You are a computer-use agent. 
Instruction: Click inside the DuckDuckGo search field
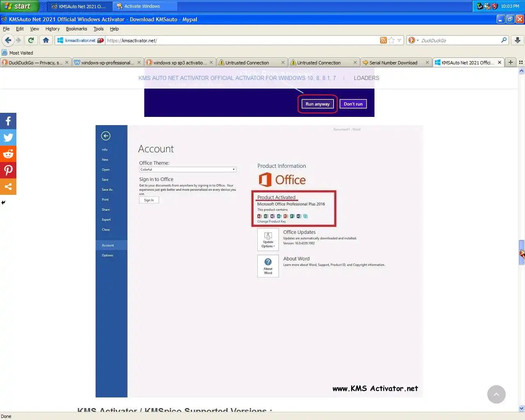pyautogui.click(x=459, y=40)
